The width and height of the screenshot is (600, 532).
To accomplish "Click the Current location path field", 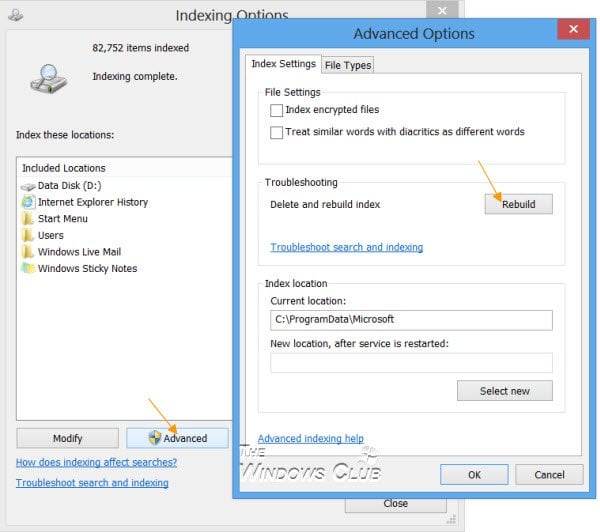I will point(411,320).
